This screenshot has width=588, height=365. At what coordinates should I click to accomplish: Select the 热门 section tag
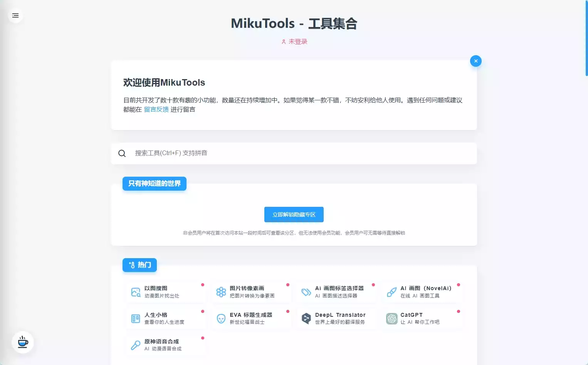coord(139,265)
